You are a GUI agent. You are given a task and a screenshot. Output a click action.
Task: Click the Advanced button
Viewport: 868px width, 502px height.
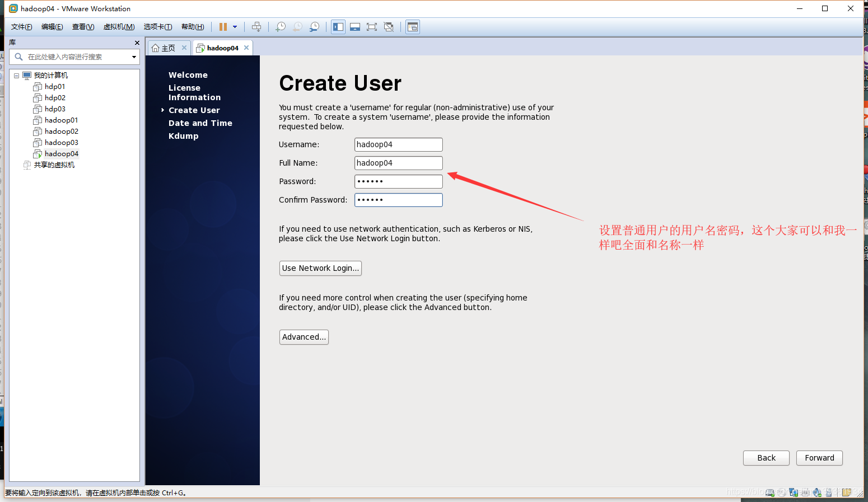pyautogui.click(x=304, y=337)
